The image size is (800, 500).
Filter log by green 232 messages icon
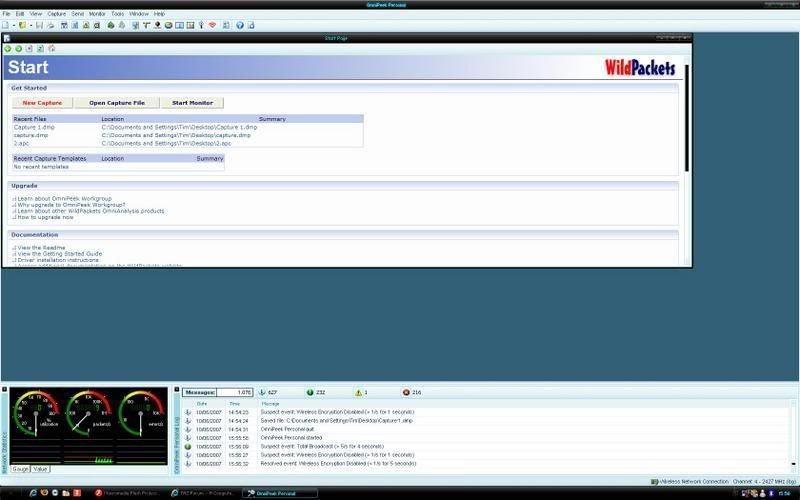click(x=310, y=392)
